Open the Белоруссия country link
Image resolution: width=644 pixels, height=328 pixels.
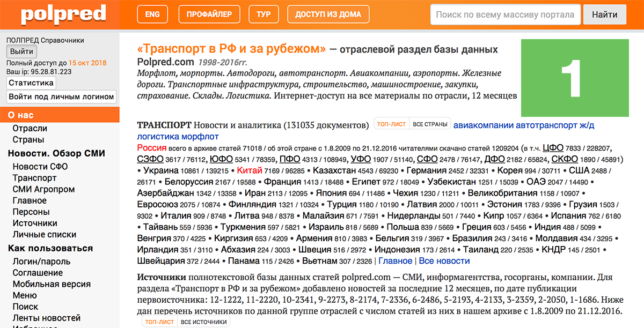point(189,182)
